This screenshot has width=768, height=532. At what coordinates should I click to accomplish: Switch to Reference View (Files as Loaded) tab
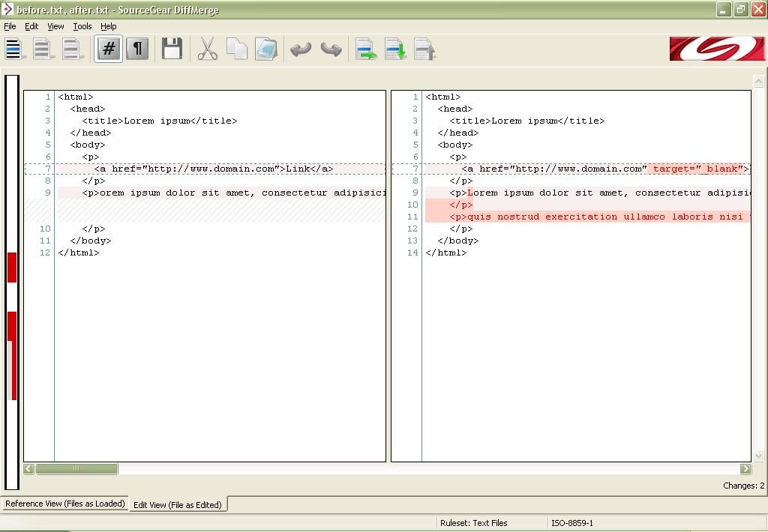[x=65, y=504]
